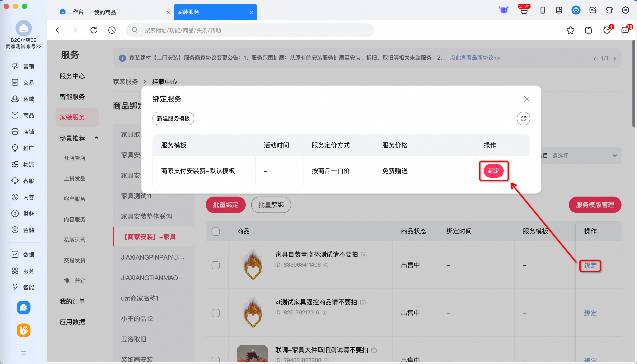This screenshot has width=637, height=364.
Task: Open 智能服务 in the service menu
Action: pos(72,97)
